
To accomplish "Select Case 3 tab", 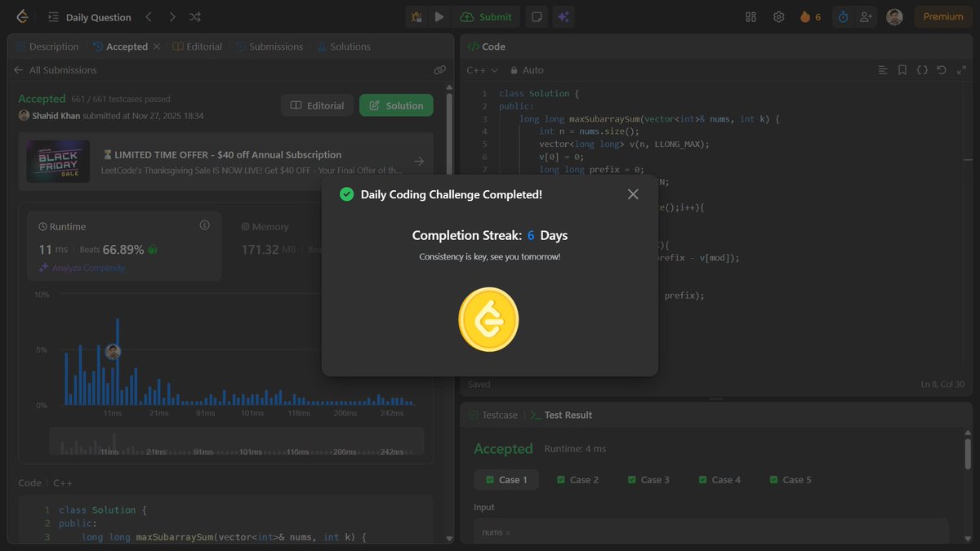I will pos(648,480).
